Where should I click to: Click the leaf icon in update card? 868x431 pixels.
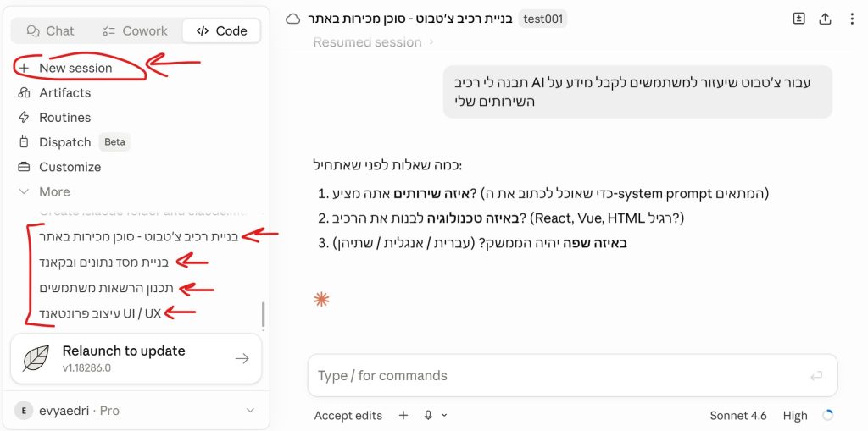(x=36, y=358)
